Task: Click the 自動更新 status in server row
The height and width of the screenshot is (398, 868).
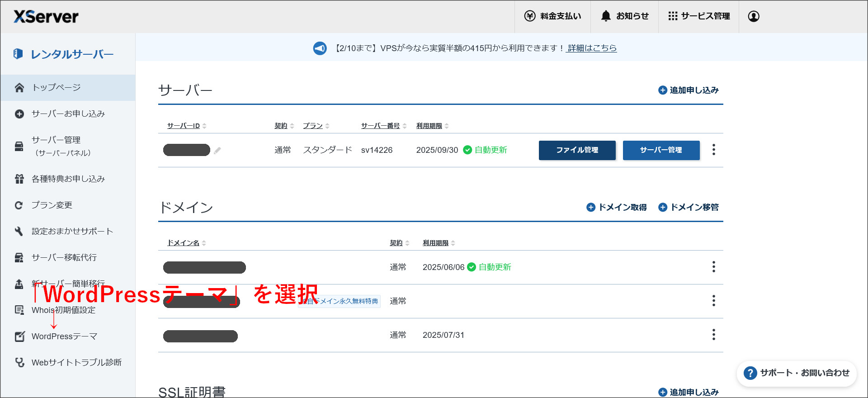Action: coord(485,150)
